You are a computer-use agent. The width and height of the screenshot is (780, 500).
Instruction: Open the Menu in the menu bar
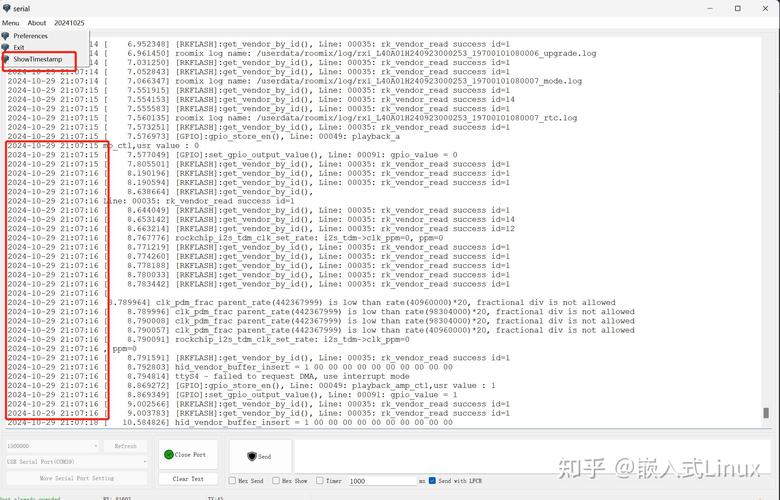pos(10,22)
